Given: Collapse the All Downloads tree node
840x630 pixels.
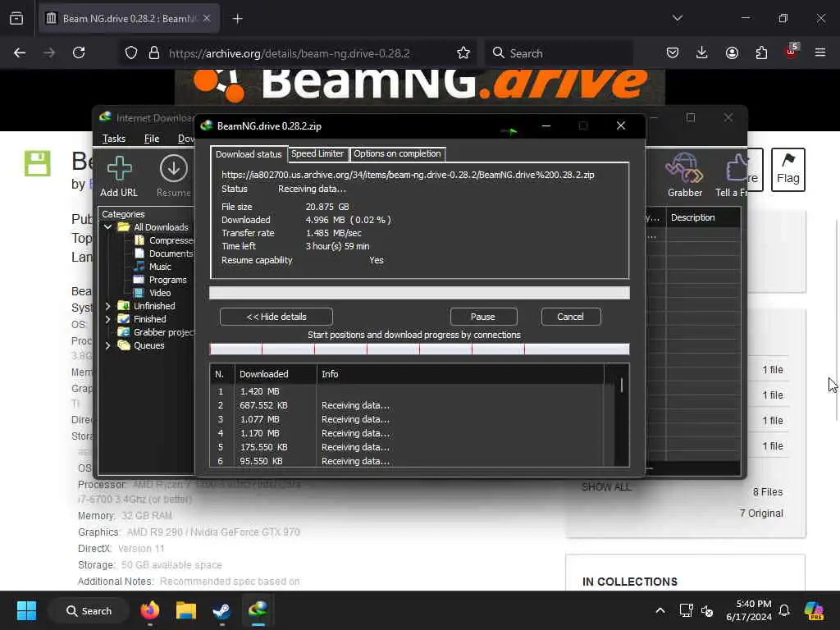Looking at the screenshot, I should (x=107, y=227).
